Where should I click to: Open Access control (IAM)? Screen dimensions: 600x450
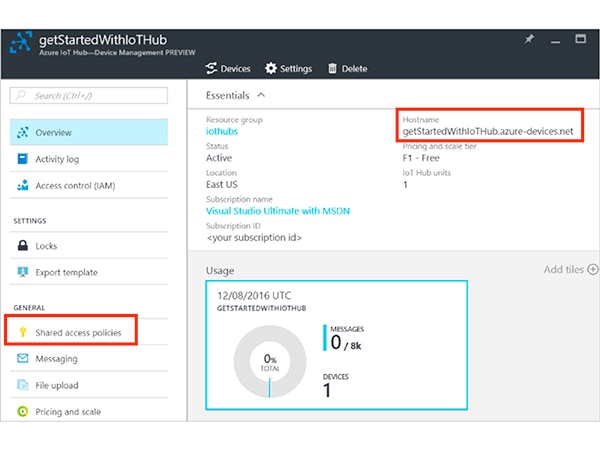pos(75,185)
